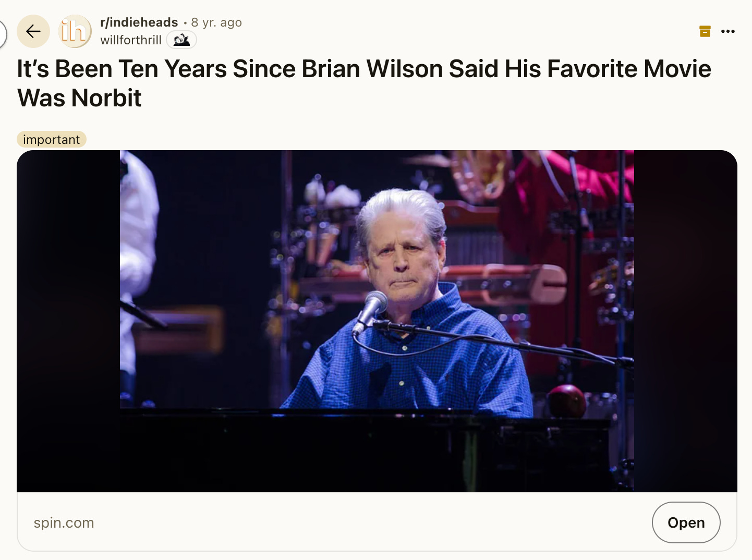Click the partially visible circle button at left edge

[3, 34]
